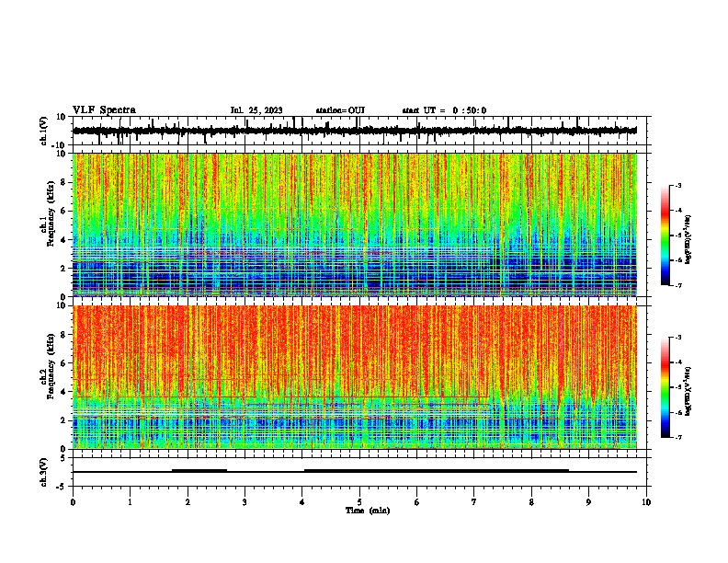
Task: Click time axis tick label "4"
Action: tap(302, 502)
